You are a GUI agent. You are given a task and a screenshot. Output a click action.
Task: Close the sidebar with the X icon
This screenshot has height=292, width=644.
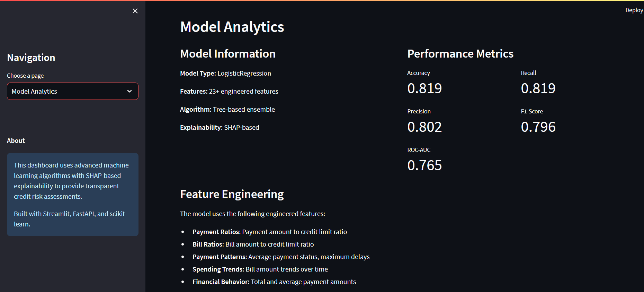[135, 11]
